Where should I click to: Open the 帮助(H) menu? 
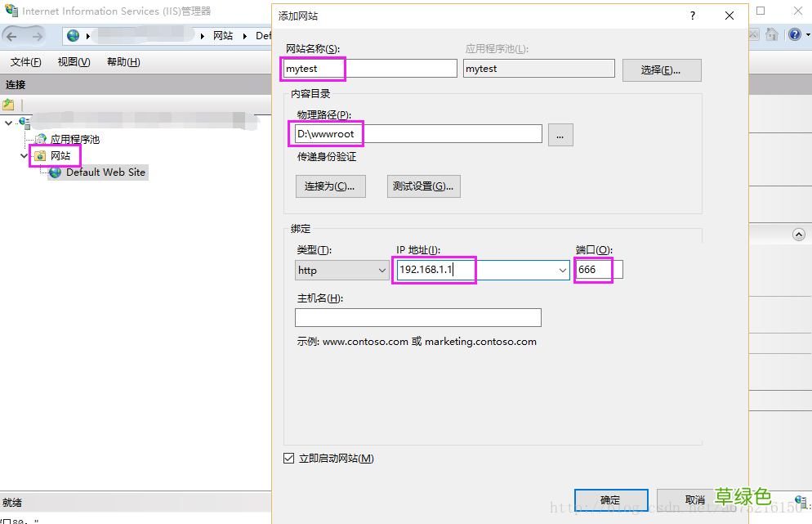point(123,61)
